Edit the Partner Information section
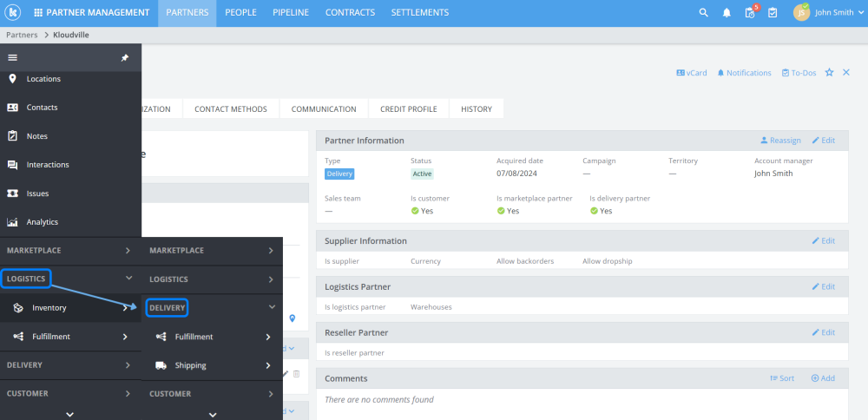 pos(823,141)
